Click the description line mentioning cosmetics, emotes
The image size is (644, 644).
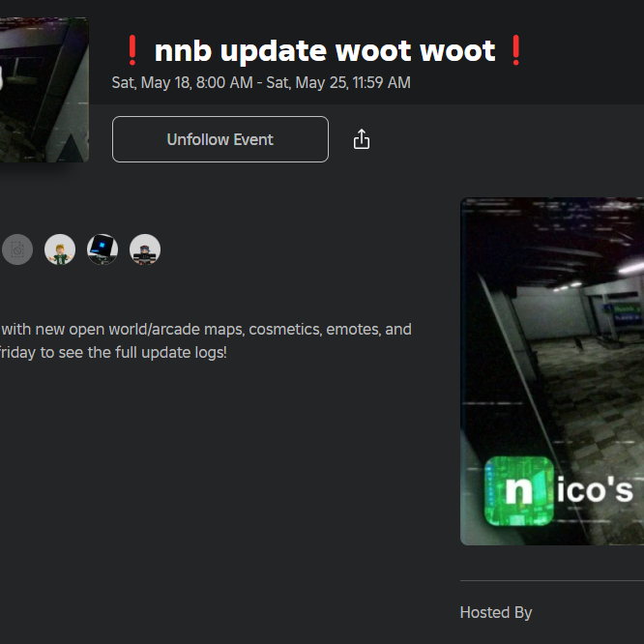(x=206, y=330)
